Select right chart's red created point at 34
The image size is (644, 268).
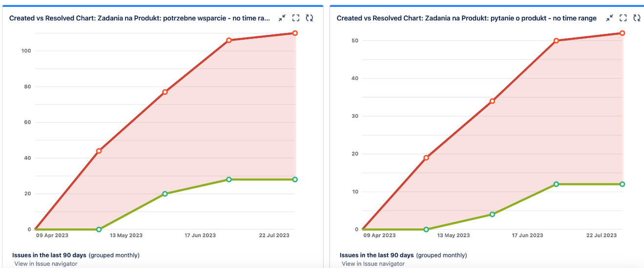492,101
